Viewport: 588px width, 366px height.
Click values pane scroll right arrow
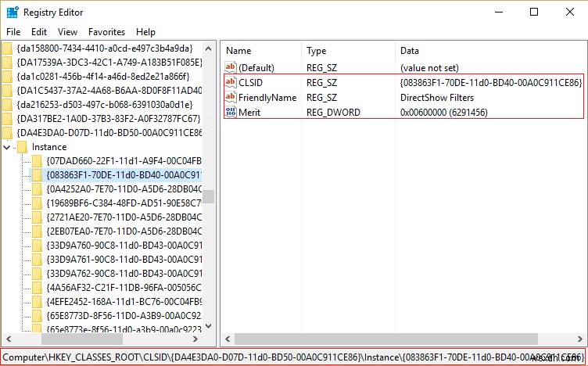click(x=580, y=339)
